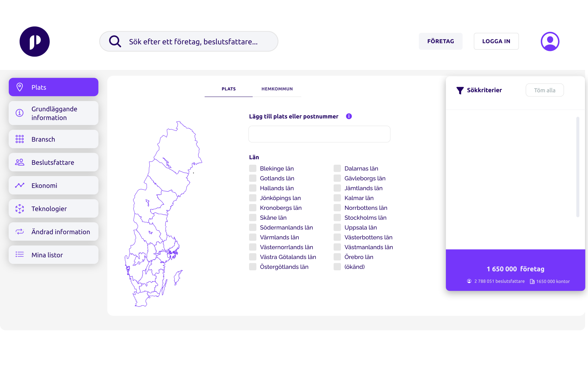Click the Ekonomi line chart icon
The height and width of the screenshot is (367, 588).
click(20, 185)
